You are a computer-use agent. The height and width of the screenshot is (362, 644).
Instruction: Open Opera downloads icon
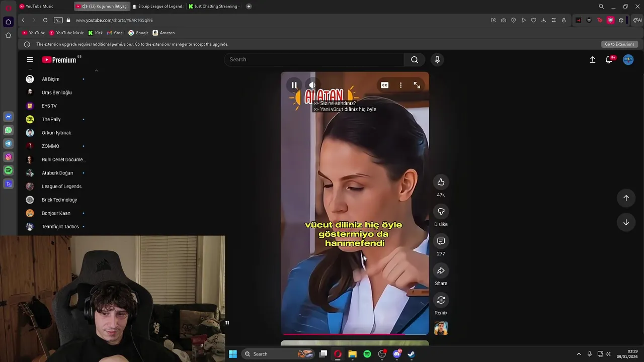point(543,20)
